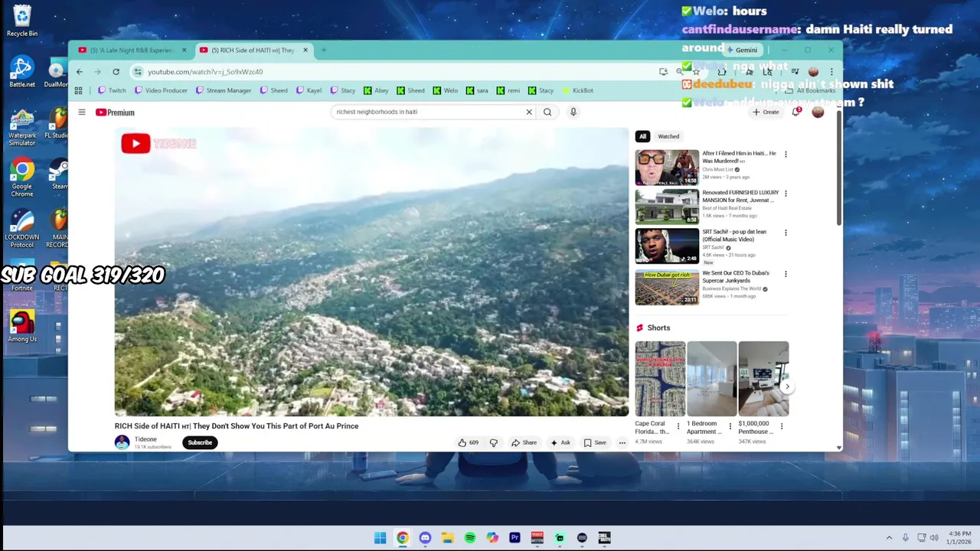This screenshot has width=980, height=551.
Task: Clear the search query with the X
Action: tap(528, 112)
